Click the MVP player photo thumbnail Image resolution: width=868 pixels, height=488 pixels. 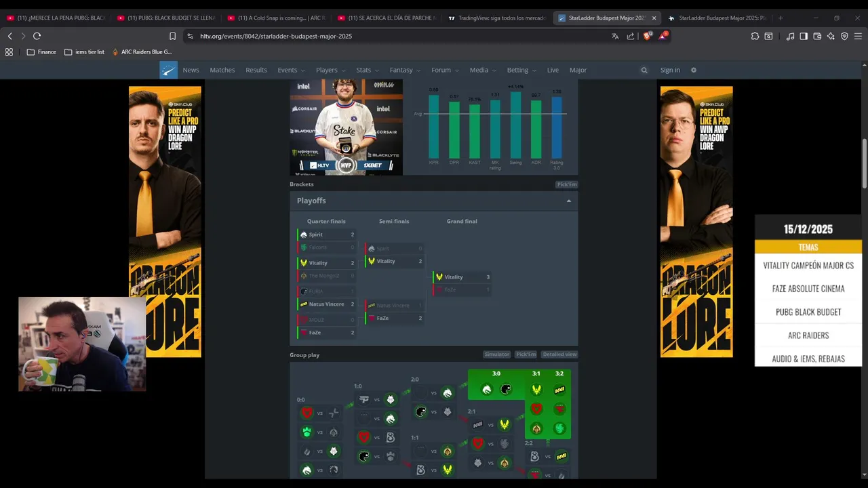tap(346, 127)
